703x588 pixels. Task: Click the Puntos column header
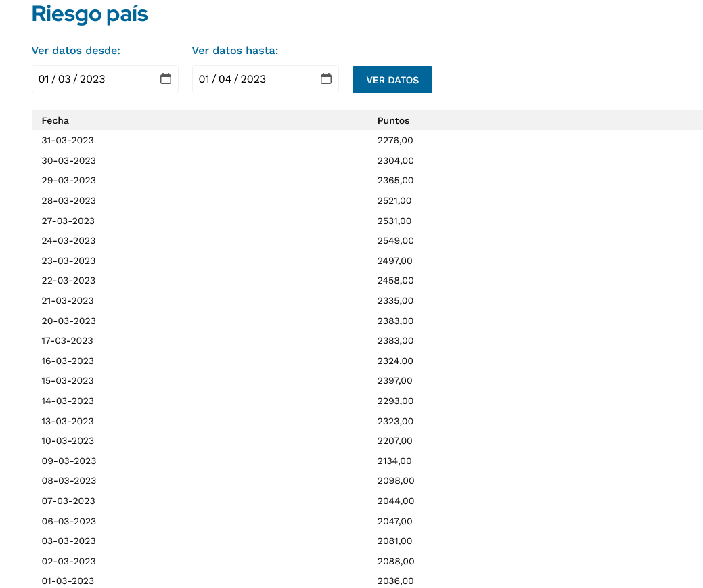coord(393,120)
